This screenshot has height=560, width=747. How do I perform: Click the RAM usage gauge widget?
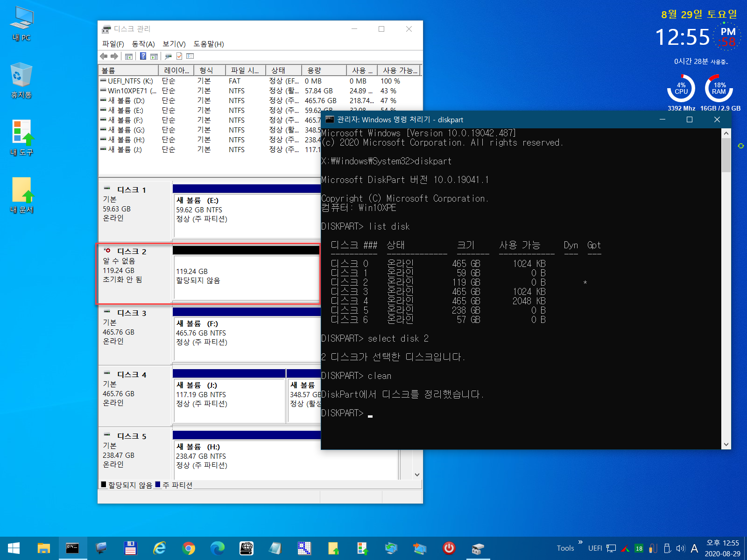click(x=719, y=88)
